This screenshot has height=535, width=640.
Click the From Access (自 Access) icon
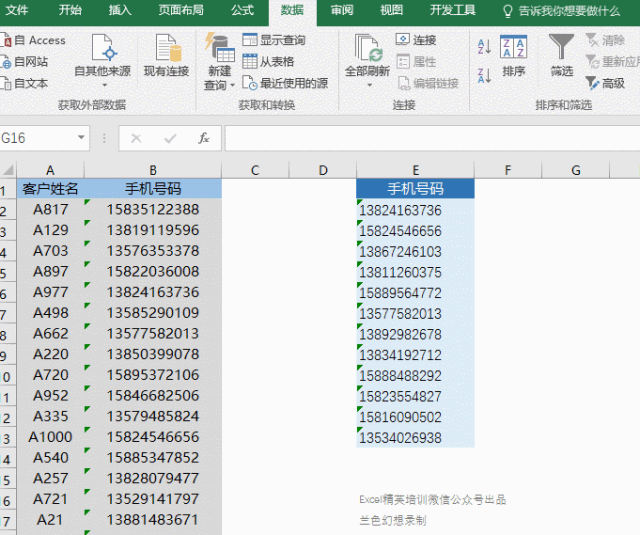pos(7,40)
